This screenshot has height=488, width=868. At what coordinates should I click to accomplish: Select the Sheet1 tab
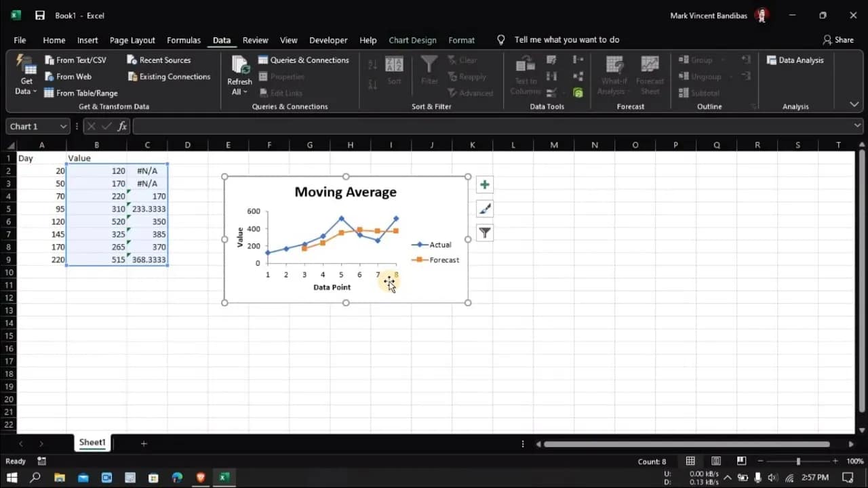[92, 442]
